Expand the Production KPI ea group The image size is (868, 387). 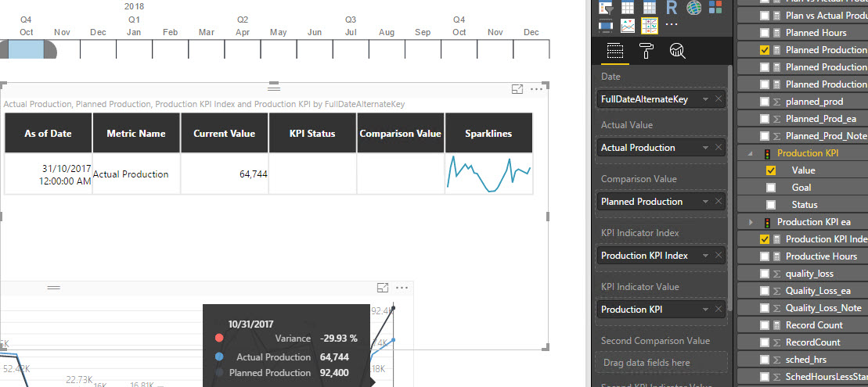coord(751,222)
